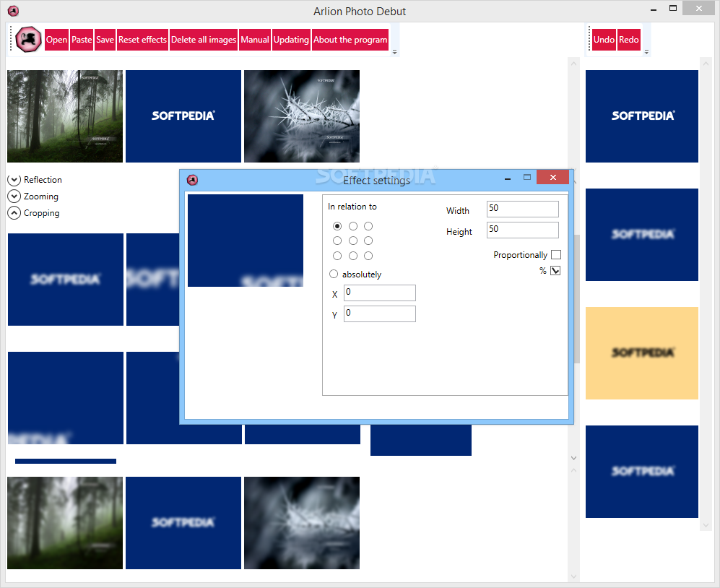Select the top-right anchor radio button
Image resolution: width=720 pixels, height=588 pixels.
(x=368, y=226)
